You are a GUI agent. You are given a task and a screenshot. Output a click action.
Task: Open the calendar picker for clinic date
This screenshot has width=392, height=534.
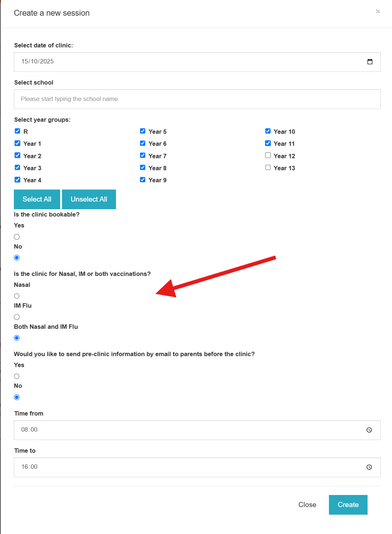click(370, 62)
